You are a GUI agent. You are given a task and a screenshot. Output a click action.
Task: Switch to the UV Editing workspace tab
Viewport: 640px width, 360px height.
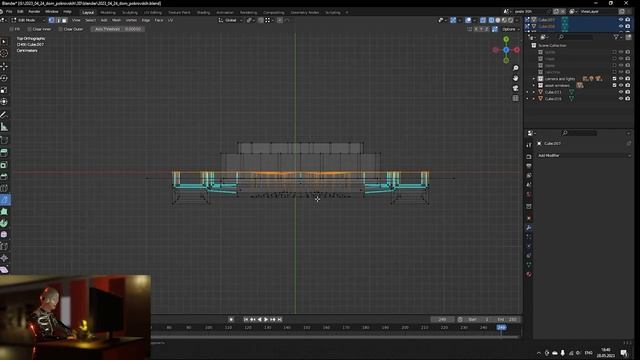pyautogui.click(x=153, y=12)
